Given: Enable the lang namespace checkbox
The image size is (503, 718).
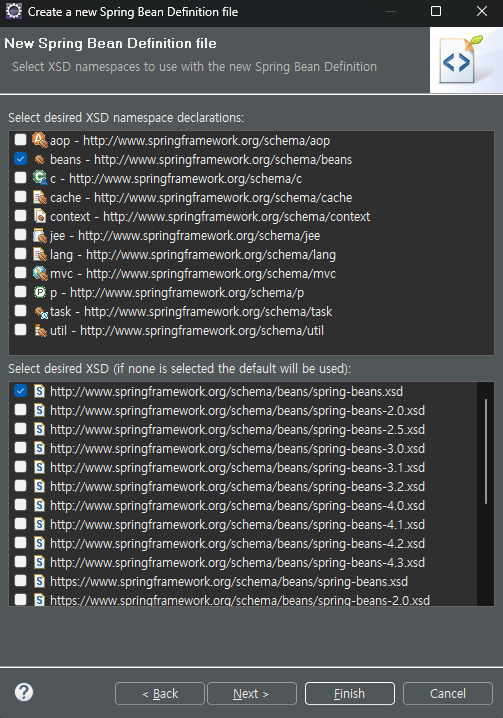Looking at the screenshot, I should [x=20, y=253].
